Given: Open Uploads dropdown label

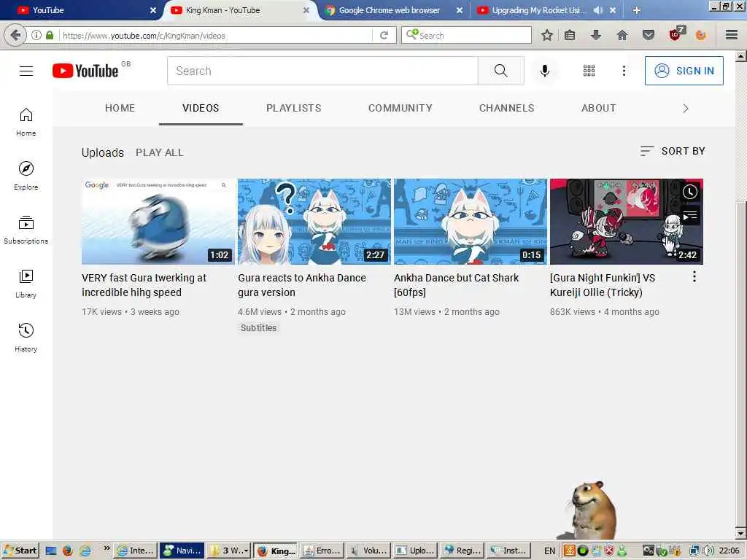Looking at the screenshot, I should pyautogui.click(x=102, y=152).
